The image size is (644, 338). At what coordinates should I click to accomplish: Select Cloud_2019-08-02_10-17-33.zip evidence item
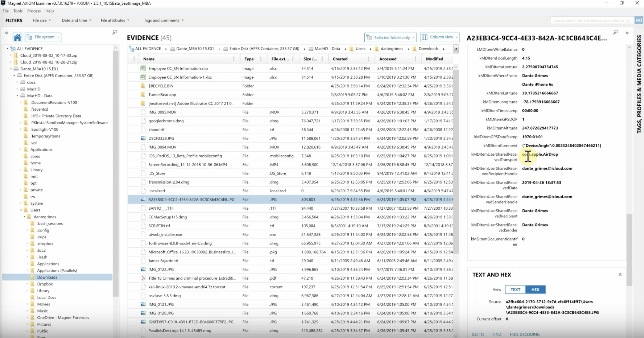pos(49,55)
